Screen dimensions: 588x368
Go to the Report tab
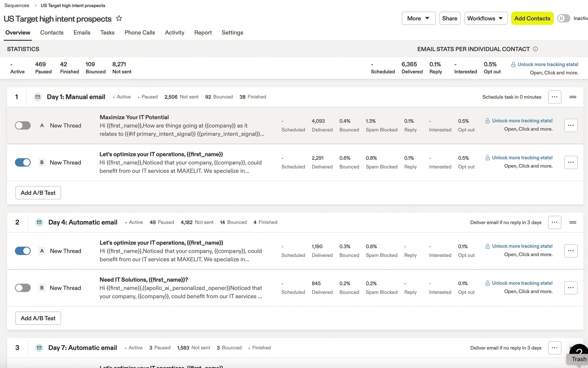tap(203, 32)
